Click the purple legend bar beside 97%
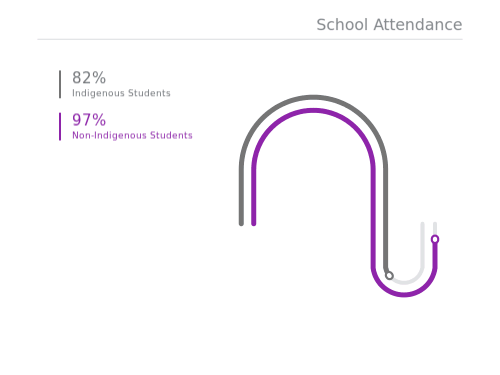This screenshot has width=500, height=375. pos(60,127)
